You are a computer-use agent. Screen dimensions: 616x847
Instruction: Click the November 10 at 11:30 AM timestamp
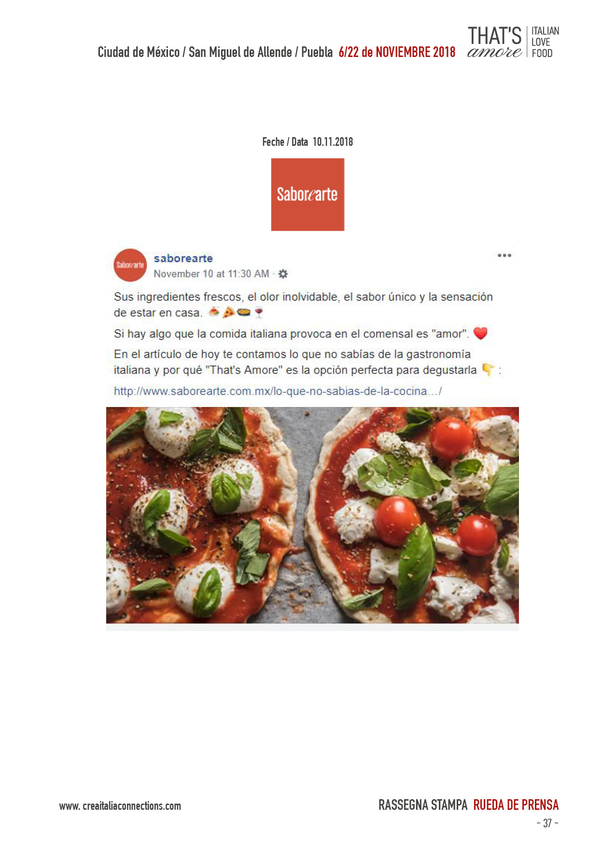tap(211, 274)
